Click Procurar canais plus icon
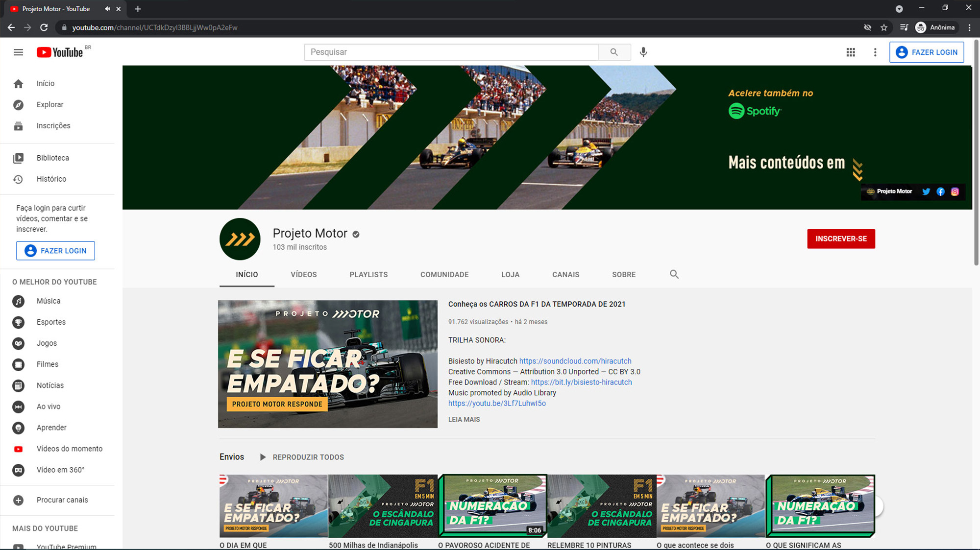The image size is (980, 550). (x=18, y=500)
